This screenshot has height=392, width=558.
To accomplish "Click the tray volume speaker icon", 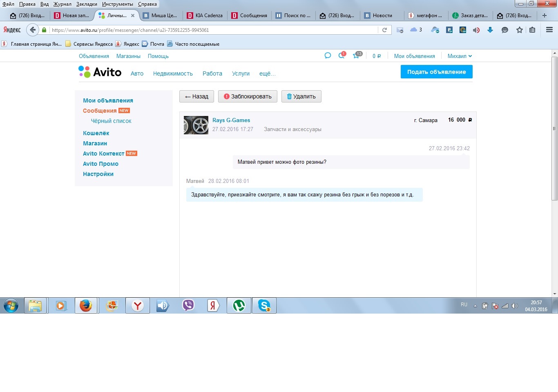I will pos(515,306).
